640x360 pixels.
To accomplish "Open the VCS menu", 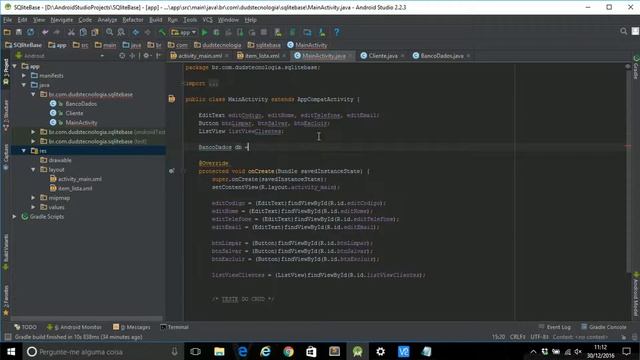I will pos(207,20).
